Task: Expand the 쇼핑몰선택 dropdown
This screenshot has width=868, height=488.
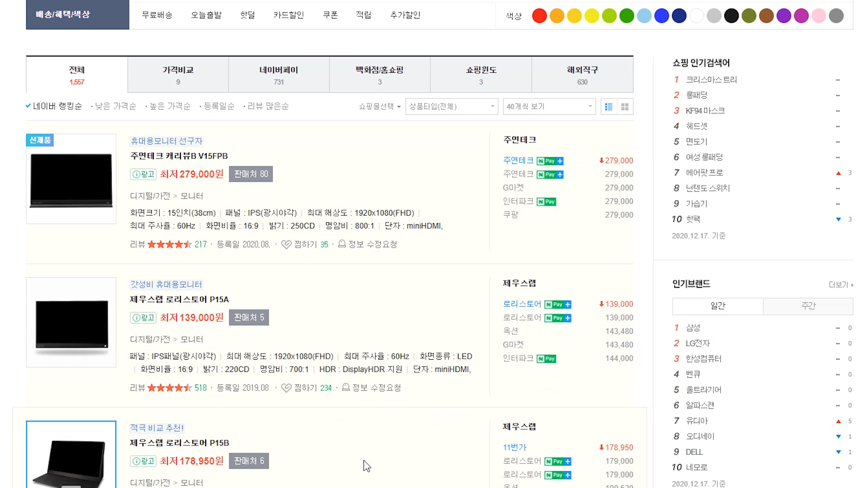Action: click(x=379, y=107)
